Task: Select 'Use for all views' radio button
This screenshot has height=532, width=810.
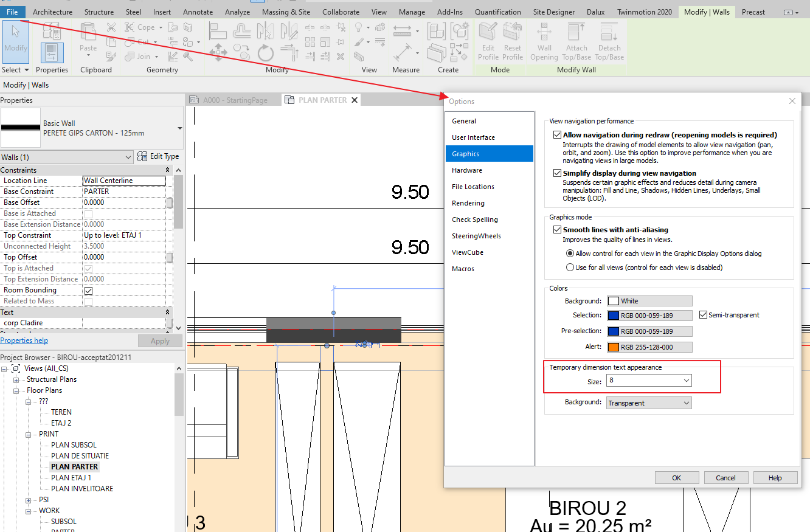Action: [x=570, y=267]
